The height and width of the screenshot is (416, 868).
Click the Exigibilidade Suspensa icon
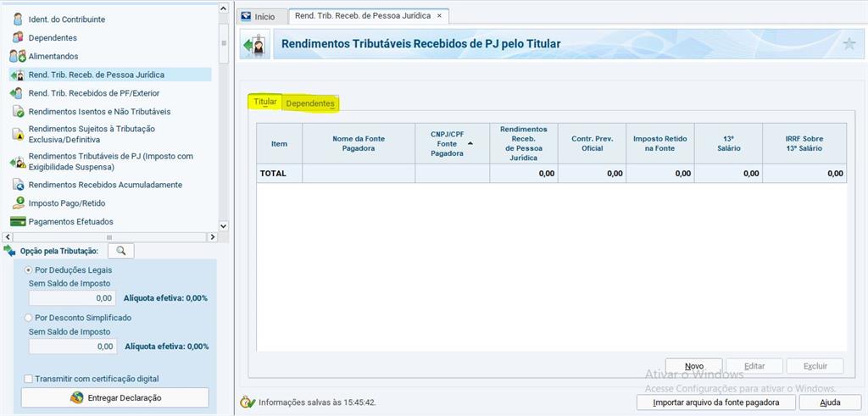(17, 162)
